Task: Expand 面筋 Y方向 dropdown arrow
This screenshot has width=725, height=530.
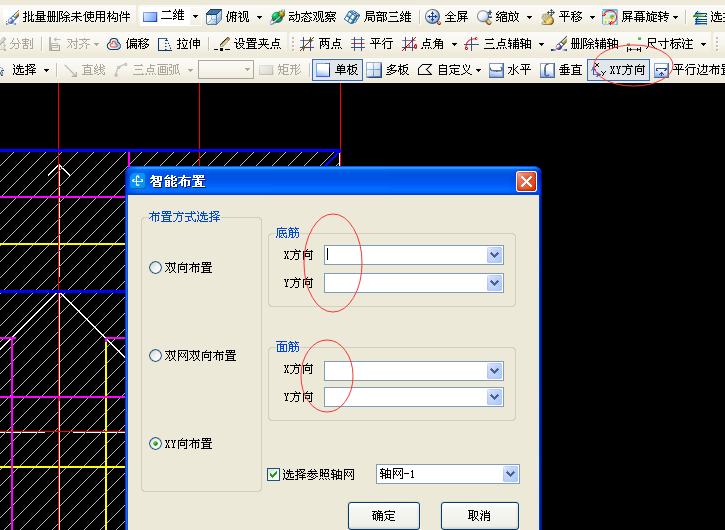Action: tap(494, 397)
